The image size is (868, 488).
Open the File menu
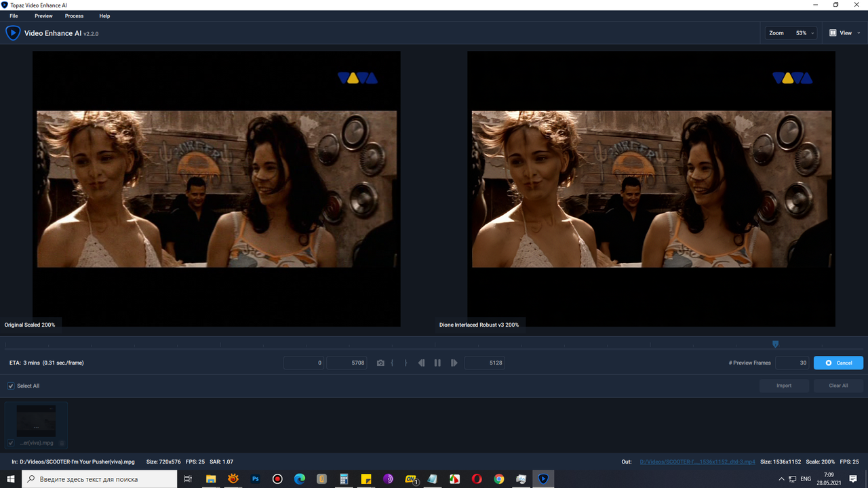tap(14, 16)
